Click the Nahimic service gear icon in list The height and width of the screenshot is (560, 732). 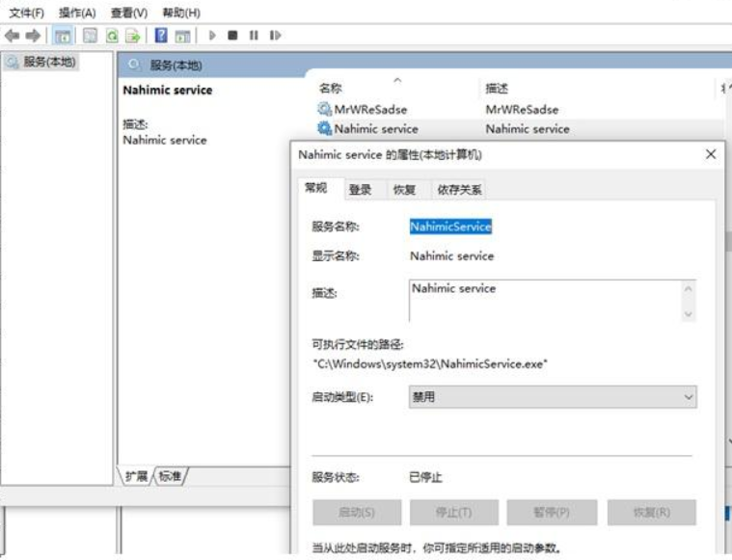pos(324,128)
